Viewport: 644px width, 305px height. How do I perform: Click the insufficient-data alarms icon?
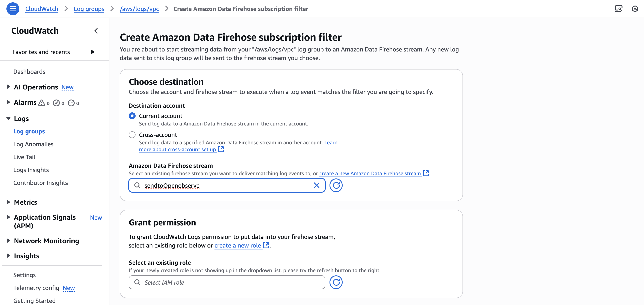pyautogui.click(x=72, y=103)
